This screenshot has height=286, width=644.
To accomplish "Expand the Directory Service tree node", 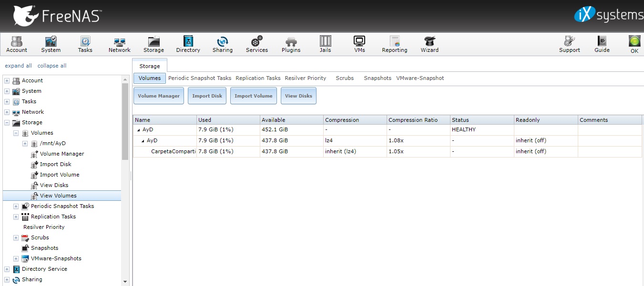I will pyautogui.click(x=7, y=269).
